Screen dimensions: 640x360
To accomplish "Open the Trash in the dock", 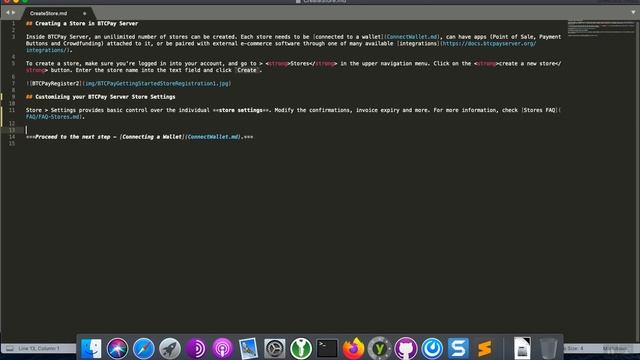I will (548, 348).
